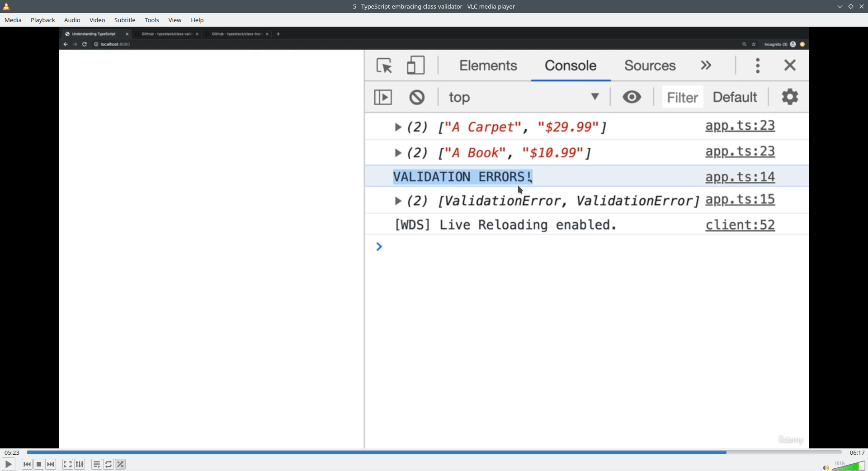Click the inspect element picker icon
Screen dimensions: 868x471
point(385,66)
